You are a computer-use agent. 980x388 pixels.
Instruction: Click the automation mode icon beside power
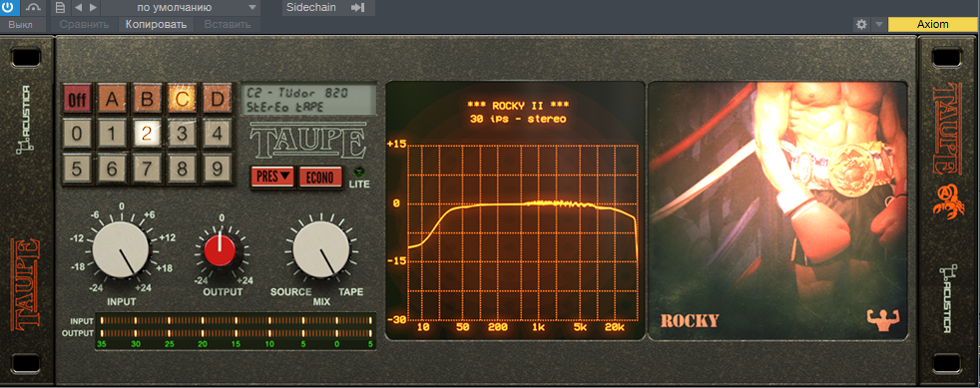[x=34, y=8]
